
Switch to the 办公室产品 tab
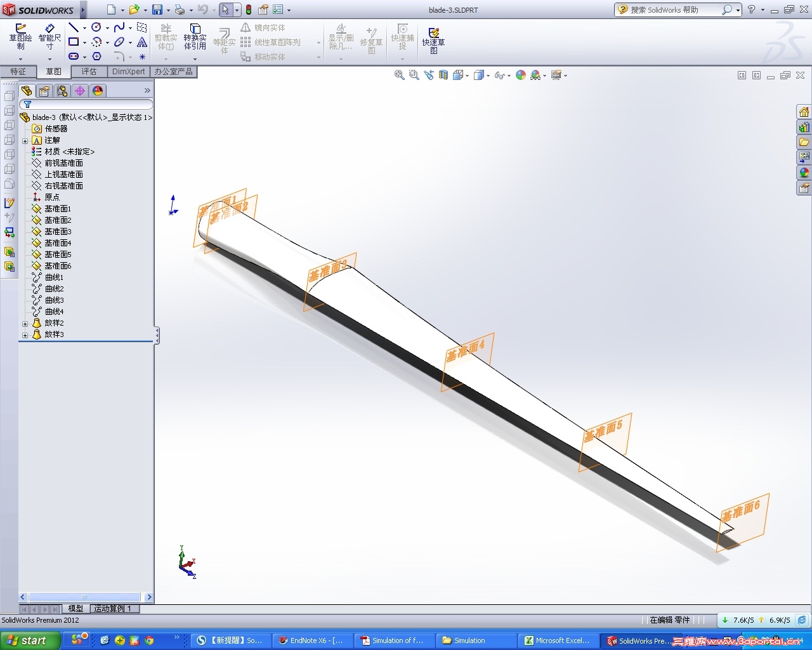[173, 72]
